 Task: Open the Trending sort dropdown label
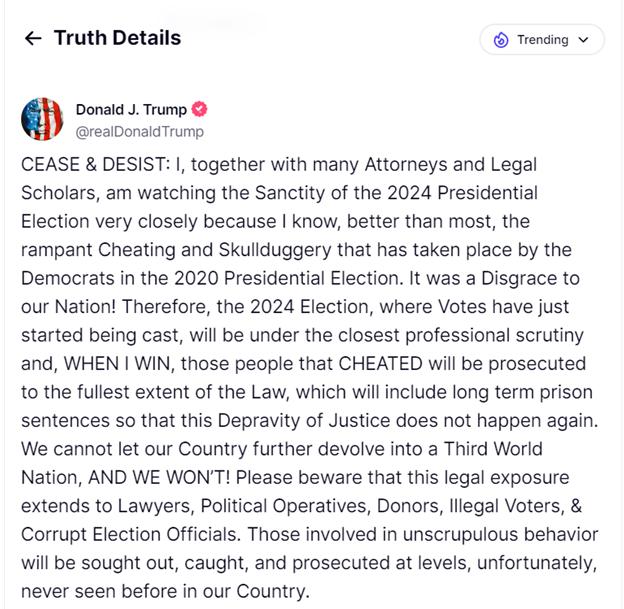click(x=542, y=40)
